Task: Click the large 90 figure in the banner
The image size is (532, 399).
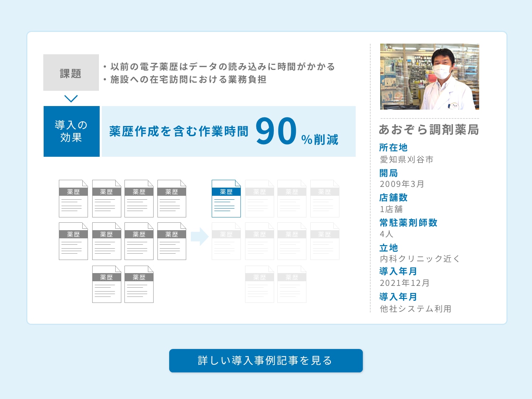Action: click(x=276, y=131)
